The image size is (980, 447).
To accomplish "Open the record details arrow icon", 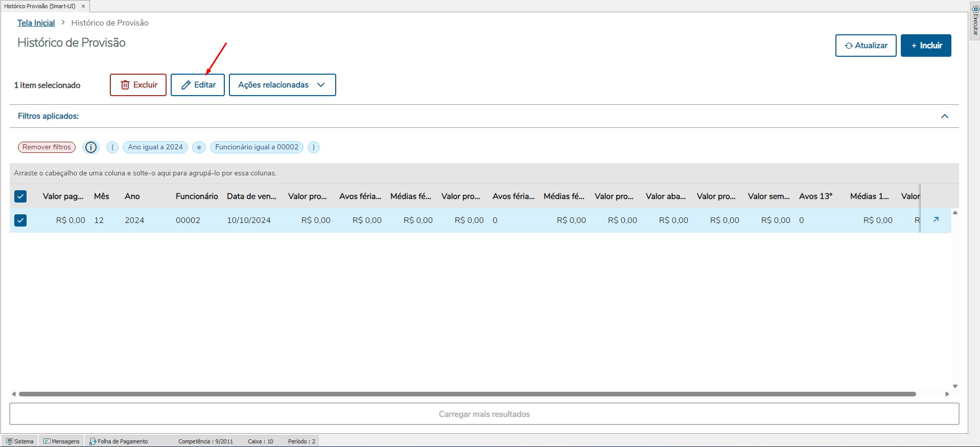I will [x=936, y=219].
